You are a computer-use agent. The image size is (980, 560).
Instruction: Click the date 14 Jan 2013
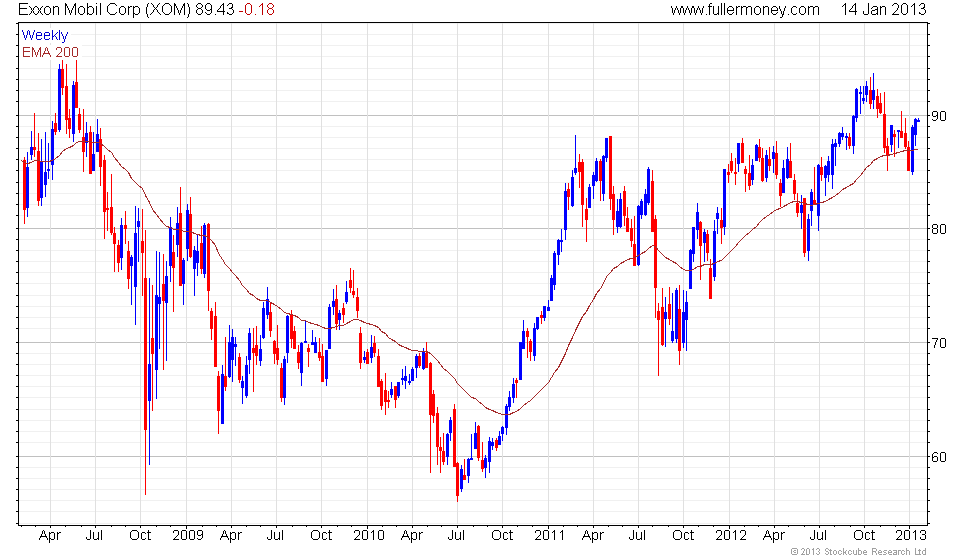[883, 9]
